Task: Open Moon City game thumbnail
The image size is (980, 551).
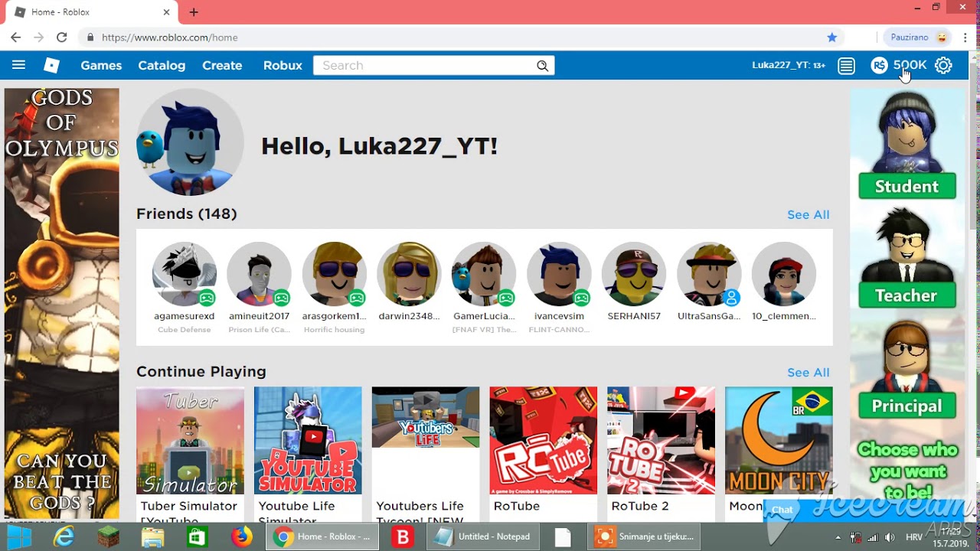Action: coord(779,440)
